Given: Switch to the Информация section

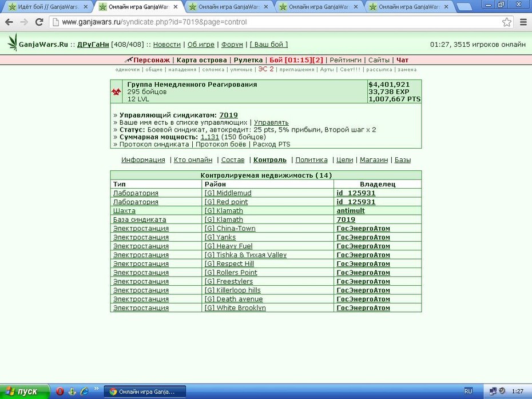Looking at the screenshot, I should [143, 159].
